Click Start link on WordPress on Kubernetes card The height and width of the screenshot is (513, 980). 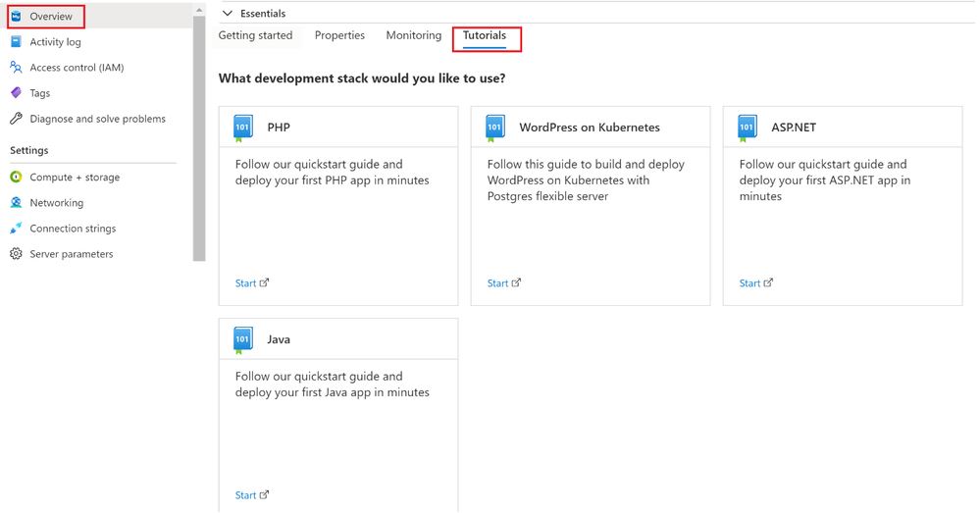point(497,283)
